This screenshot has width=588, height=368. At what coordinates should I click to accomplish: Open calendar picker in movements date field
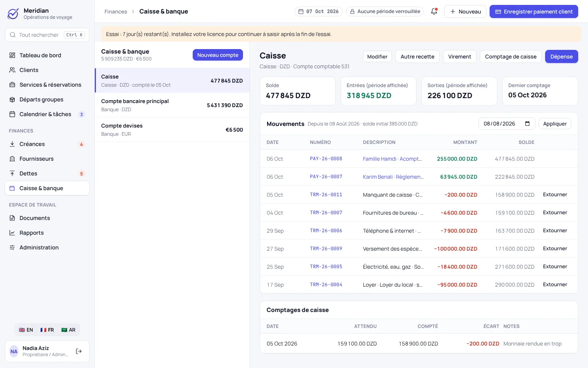[527, 123]
